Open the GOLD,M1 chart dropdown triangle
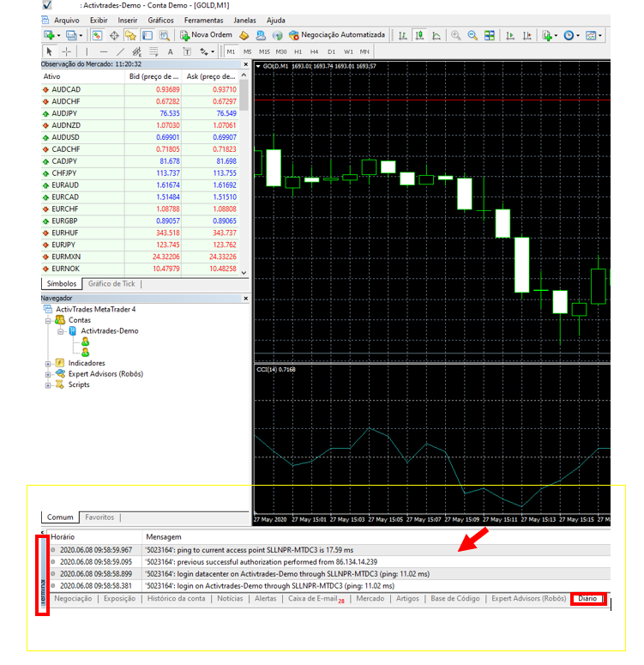Viewport: 644px width, 665px height. click(258, 66)
